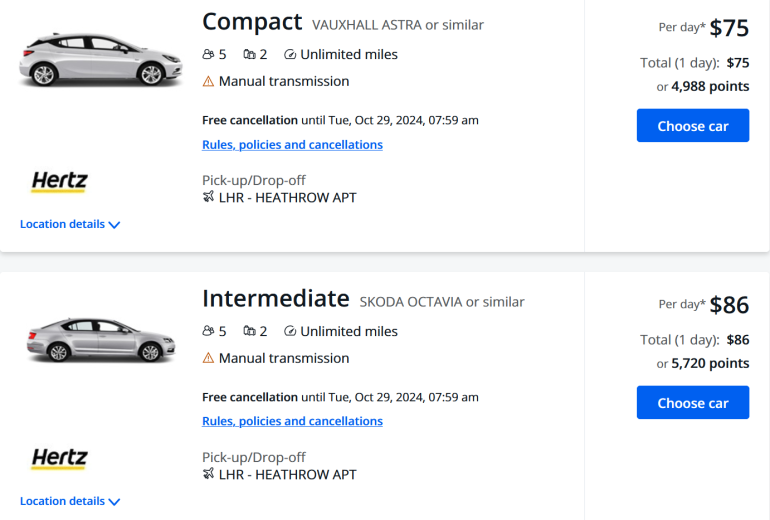This screenshot has height=520, width=770.
Task: Choose the Intermediate Skoda Octavia car
Action: click(692, 403)
